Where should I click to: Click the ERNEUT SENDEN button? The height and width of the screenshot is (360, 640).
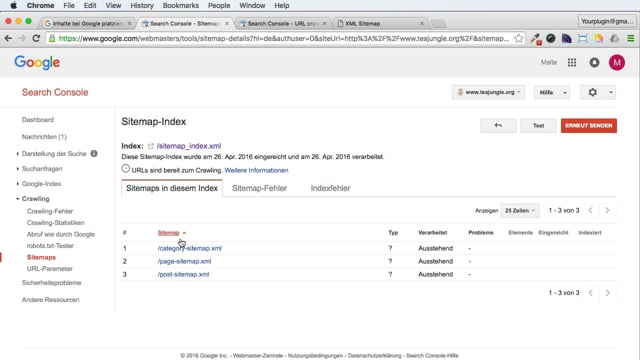[x=589, y=126]
